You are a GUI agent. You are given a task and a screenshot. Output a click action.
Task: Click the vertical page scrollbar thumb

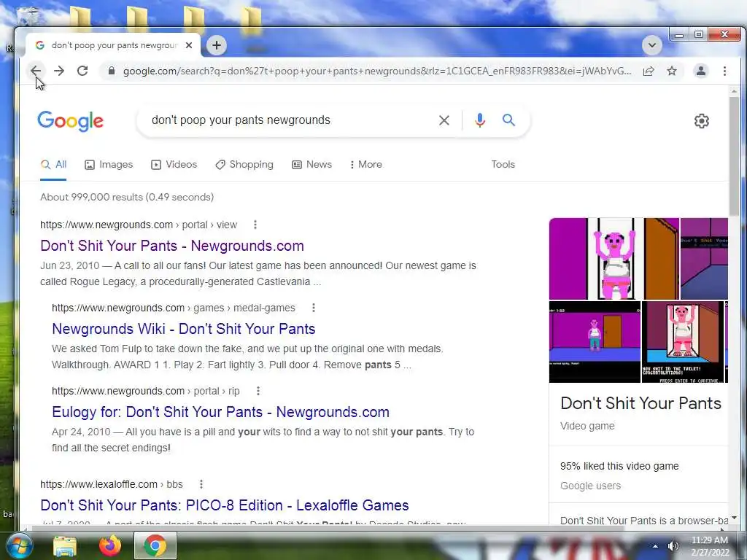tap(734, 156)
